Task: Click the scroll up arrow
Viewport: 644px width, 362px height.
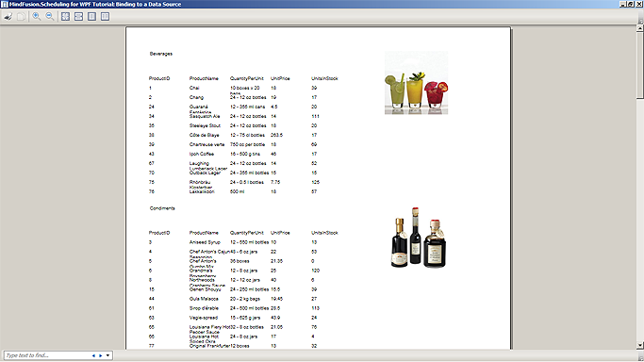Action: 640,28
